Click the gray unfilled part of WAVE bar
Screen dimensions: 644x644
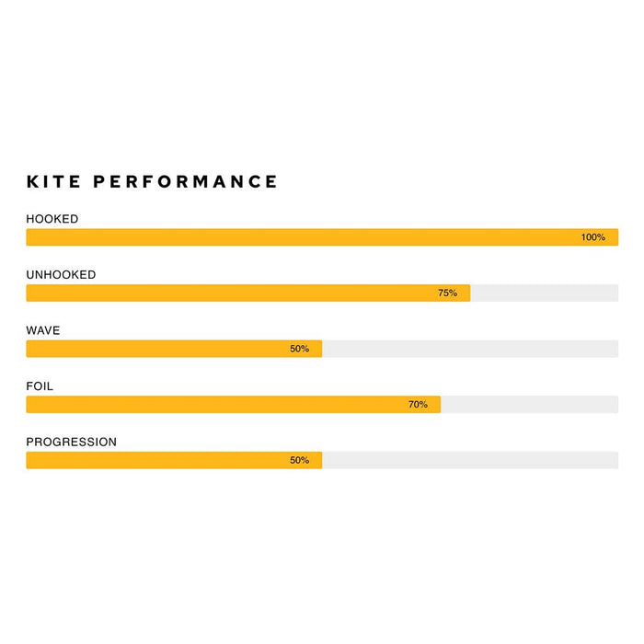tap(470, 349)
